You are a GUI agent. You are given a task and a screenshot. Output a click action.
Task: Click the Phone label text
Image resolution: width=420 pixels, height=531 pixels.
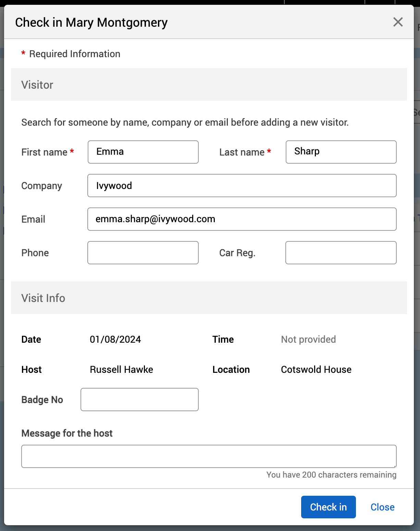click(35, 253)
